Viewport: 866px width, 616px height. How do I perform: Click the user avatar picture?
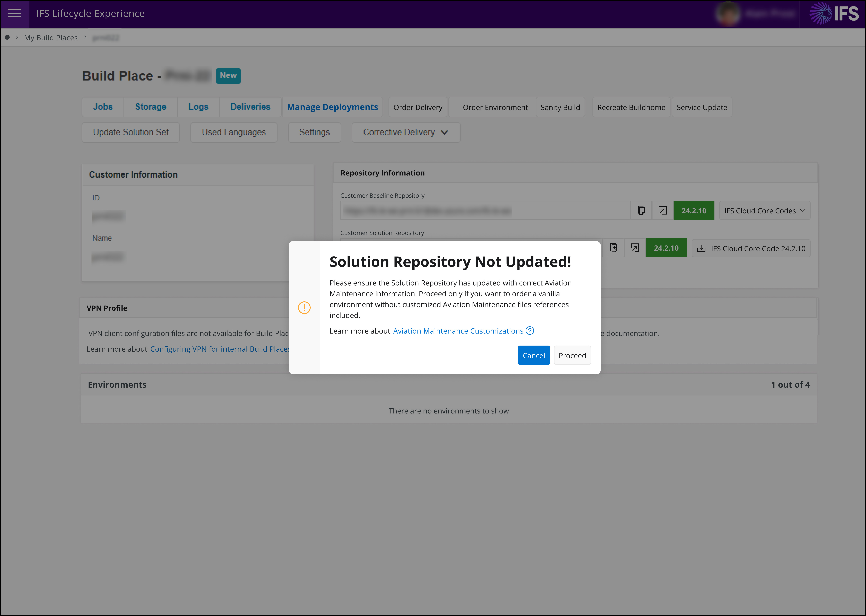(x=728, y=14)
